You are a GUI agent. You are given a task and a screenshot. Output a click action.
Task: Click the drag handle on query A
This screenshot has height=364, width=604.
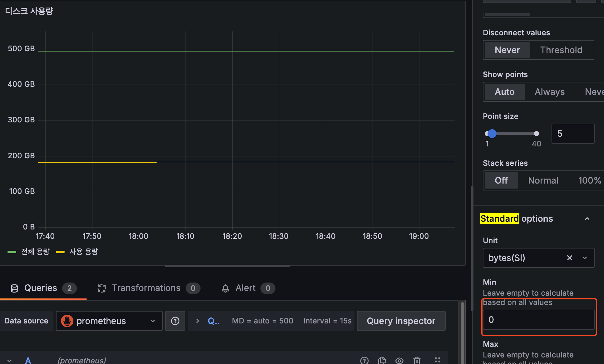coord(437,360)
